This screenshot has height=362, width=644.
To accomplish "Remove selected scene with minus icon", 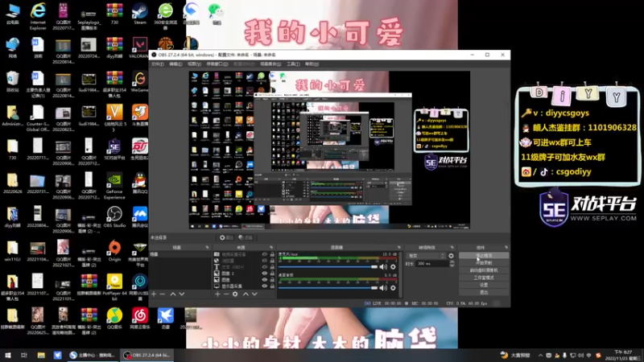I will (x=163, y=294).
